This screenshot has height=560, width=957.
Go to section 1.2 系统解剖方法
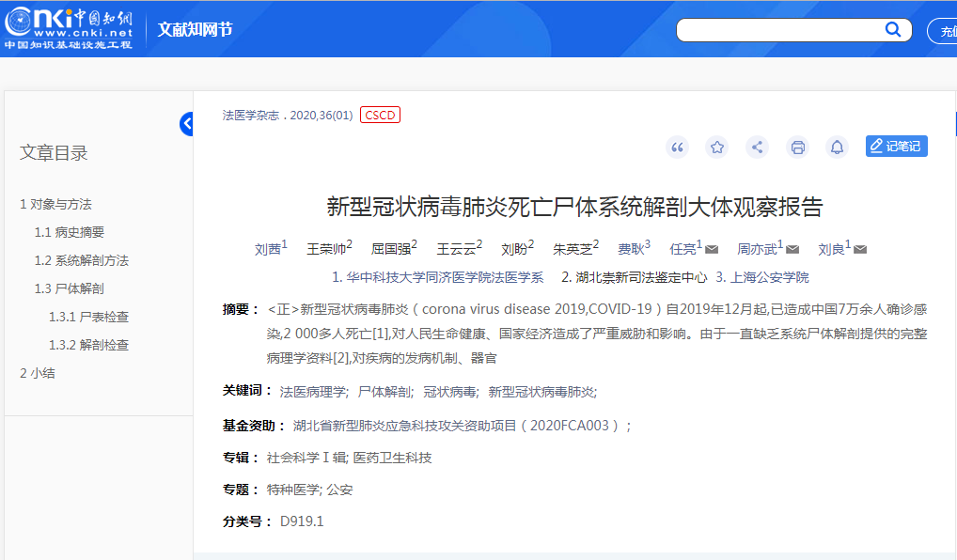[82, 260]
